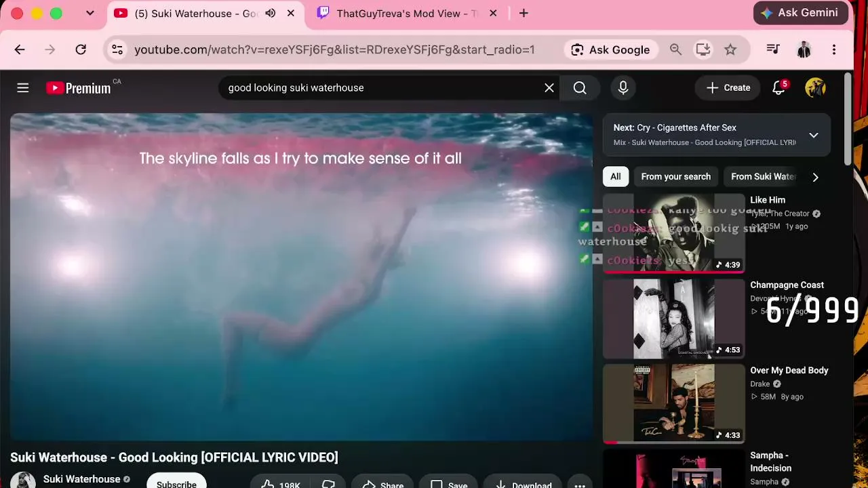Go to YouTube Premium home logo
This screenshot has width=868, height=488.
click(79, 88)
